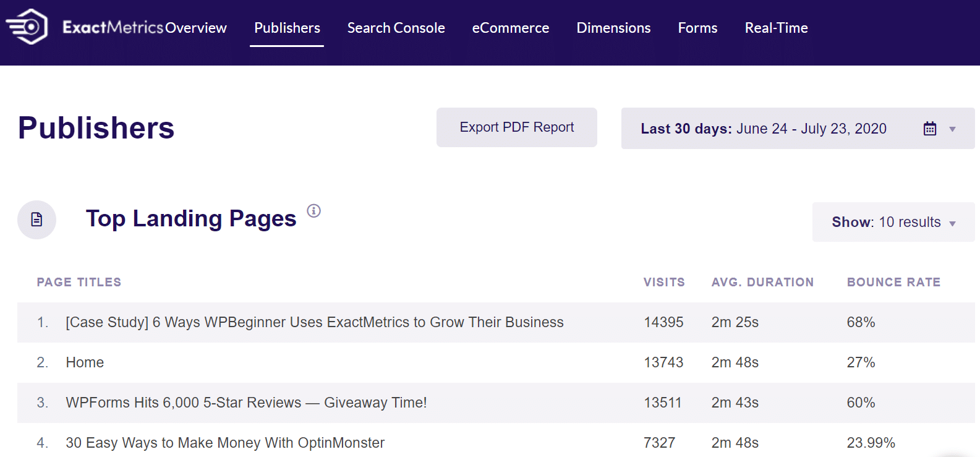Click the visits value 14395

pos(663,322)
